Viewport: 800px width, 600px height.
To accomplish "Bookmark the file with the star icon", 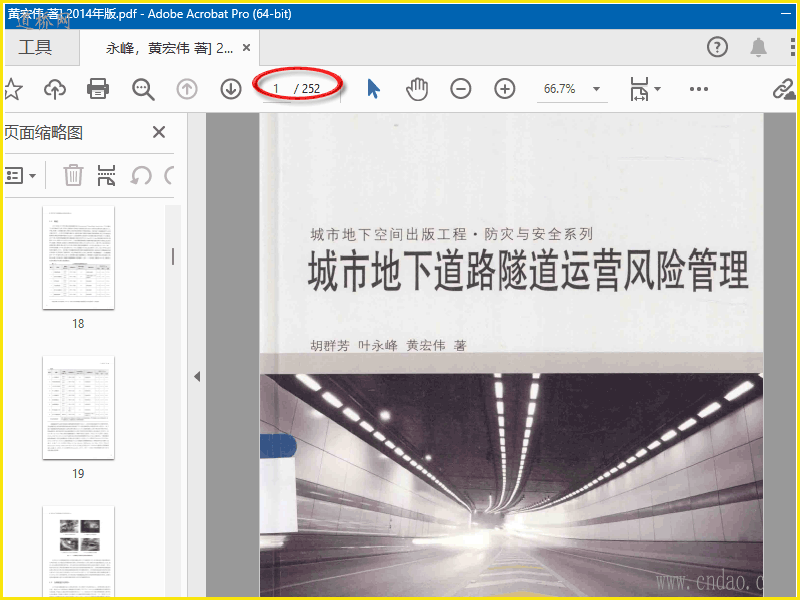I will coord(13,89).
